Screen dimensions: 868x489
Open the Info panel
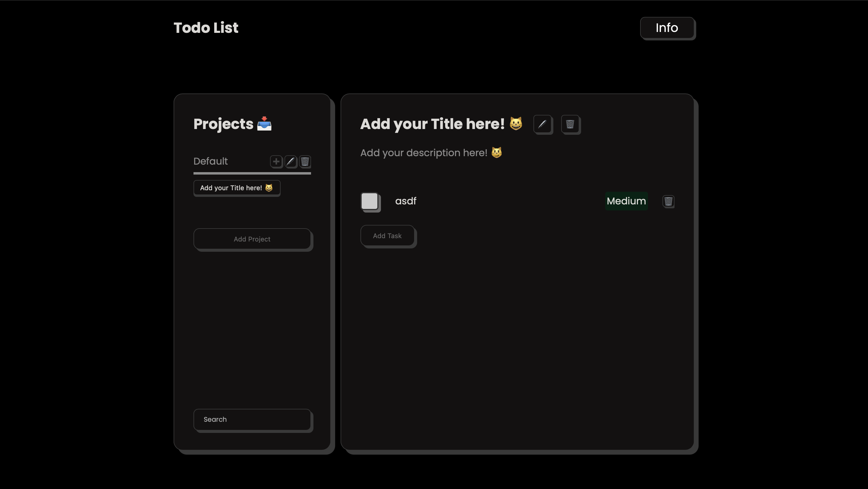(x=666, y=28)
